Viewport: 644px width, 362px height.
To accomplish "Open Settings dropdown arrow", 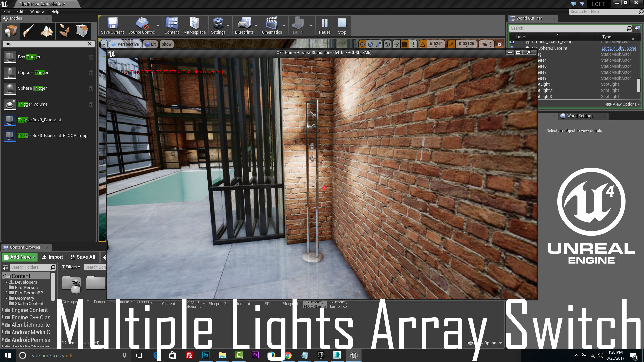I will (228, 26).
